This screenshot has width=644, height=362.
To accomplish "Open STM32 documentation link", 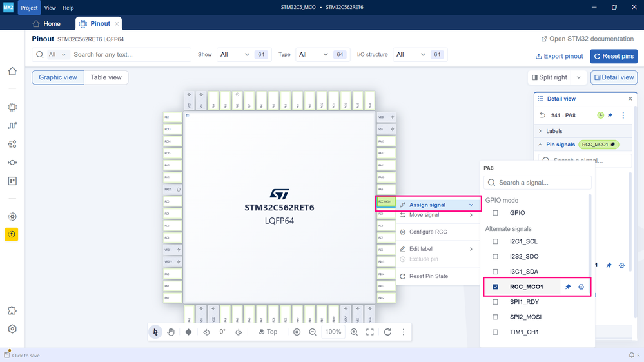I will (x=587, y=39).
